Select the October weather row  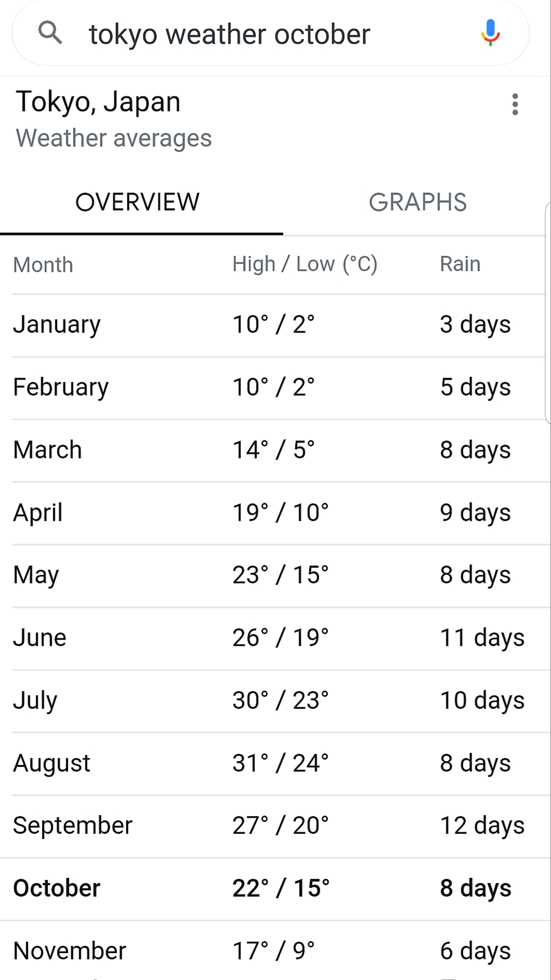(275, 889)
